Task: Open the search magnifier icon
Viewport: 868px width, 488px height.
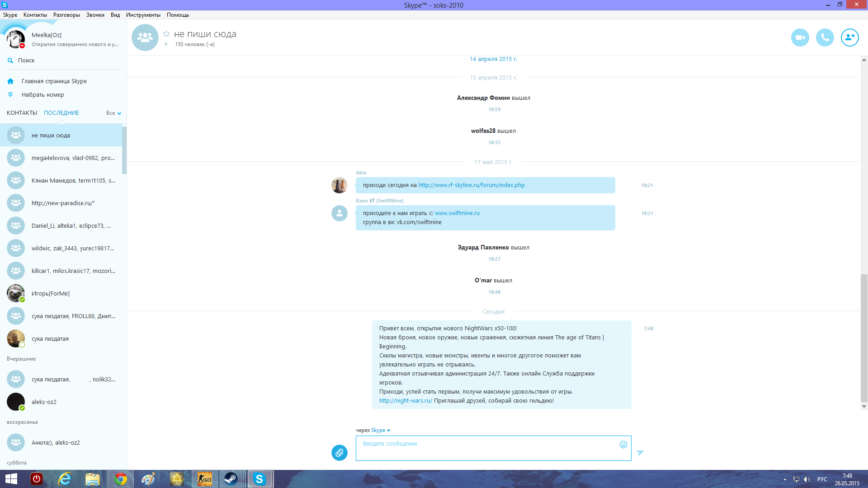Action: click(10, 61)
